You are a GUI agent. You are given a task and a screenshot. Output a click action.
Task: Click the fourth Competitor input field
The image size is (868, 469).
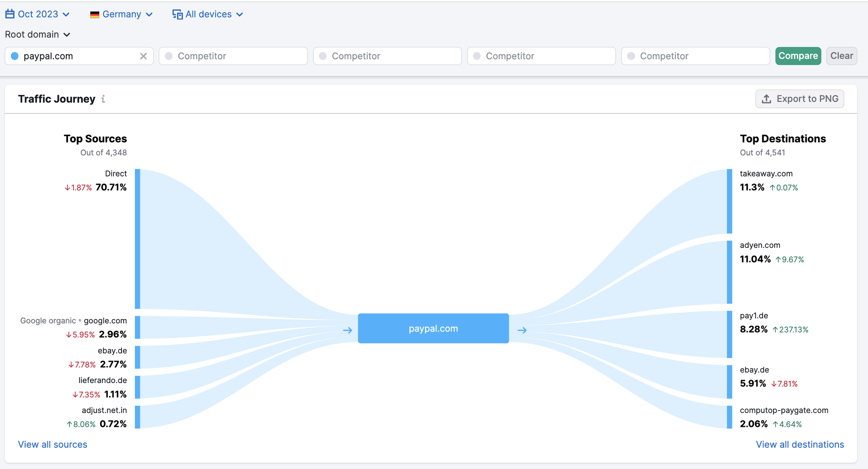[695, 56]
